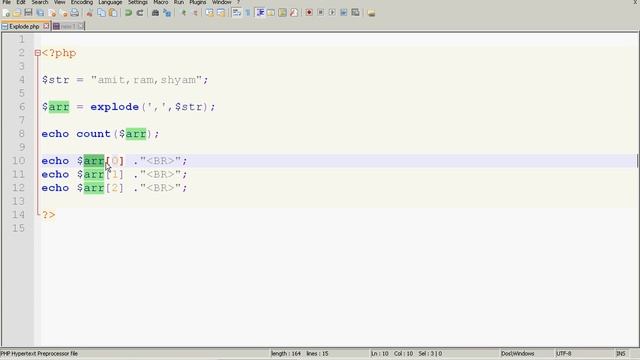The height and width of the screenshot is (360, 640).
Task: Toggle word wrap toolbar icon
Action: 236,13
